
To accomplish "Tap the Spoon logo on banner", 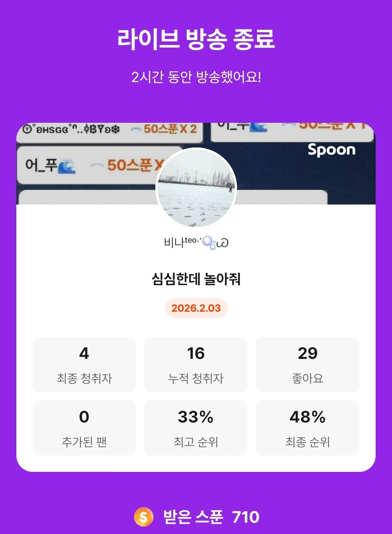I will [x=331, y=150].
